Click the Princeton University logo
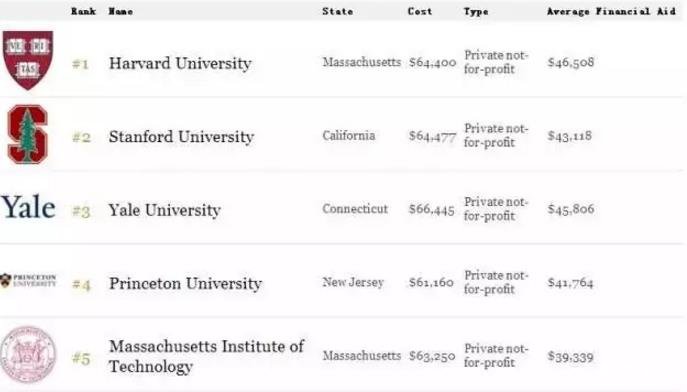The height and width of the screenshot is (392, 687). tap(28, 280)
